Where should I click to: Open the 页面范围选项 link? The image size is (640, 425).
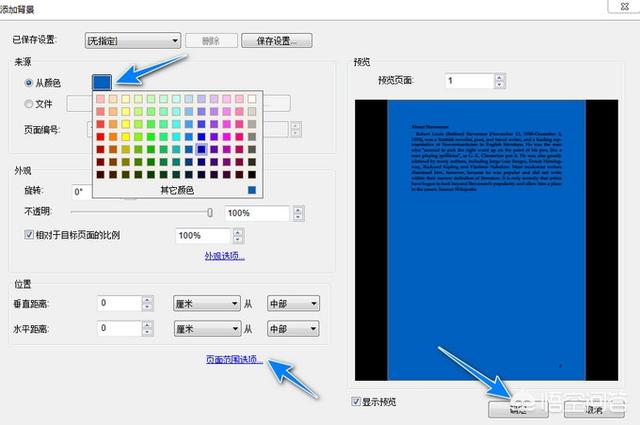pos(230,359)
